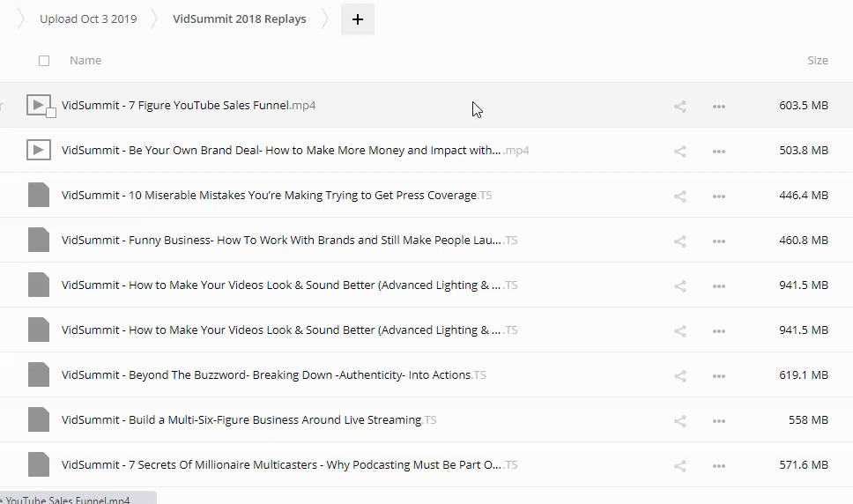Toggle the select-all checkbox beside Name
This screenshot has height=504, width=853.
pos(44,61)
